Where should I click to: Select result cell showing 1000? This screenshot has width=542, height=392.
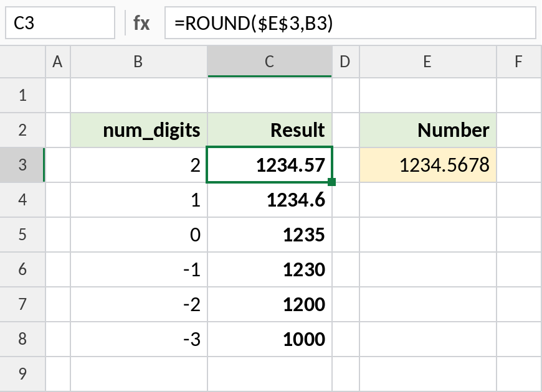tap(270, 339)
